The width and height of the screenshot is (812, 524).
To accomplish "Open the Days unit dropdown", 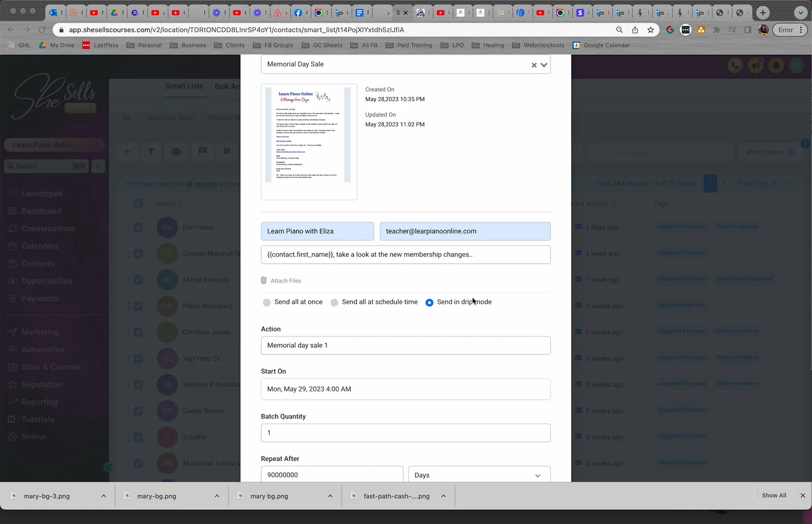I will (479, 474).
